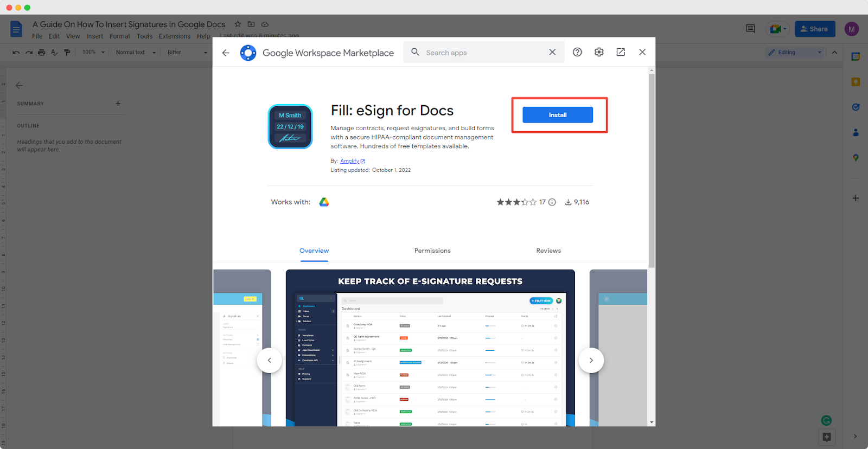Click the magnifier search icon
The width and height of the screenshot is (868, 449).
(415, 52)
